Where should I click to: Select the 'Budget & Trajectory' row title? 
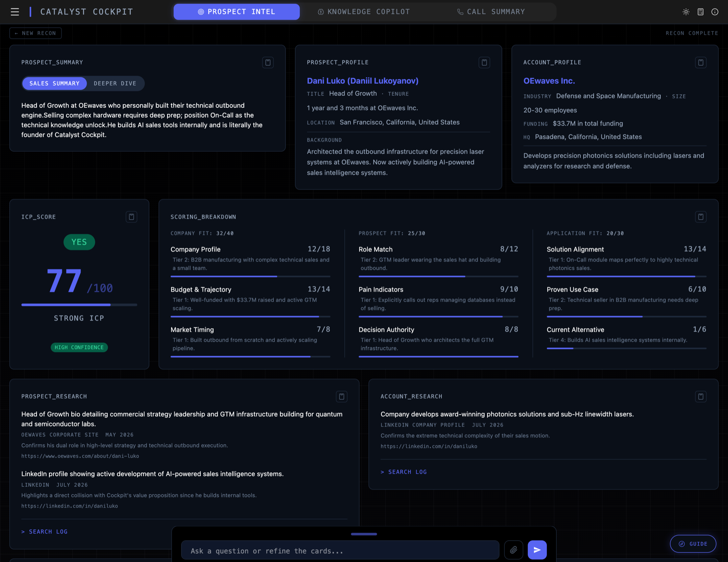coord(201,290)
